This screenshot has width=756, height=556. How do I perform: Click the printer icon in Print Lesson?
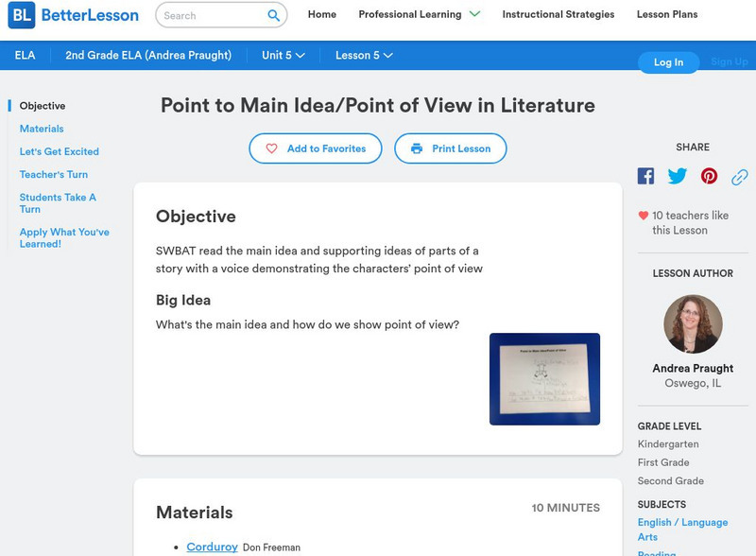(417, 148)
